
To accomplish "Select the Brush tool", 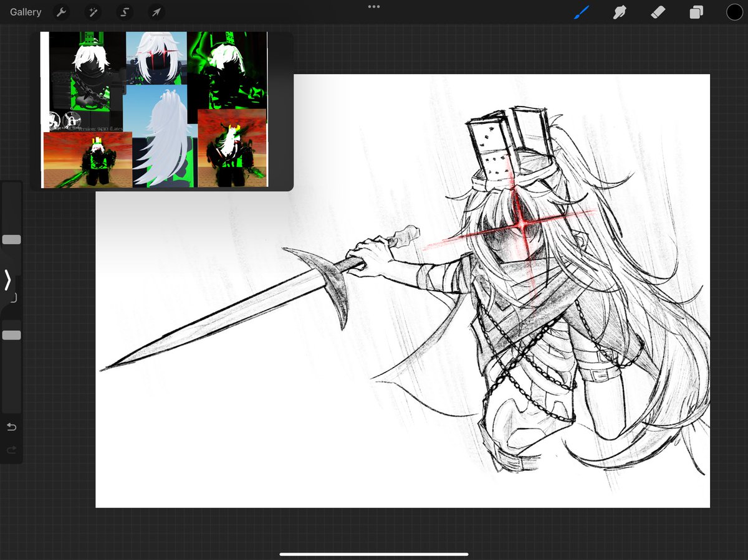I will [582, 12].
